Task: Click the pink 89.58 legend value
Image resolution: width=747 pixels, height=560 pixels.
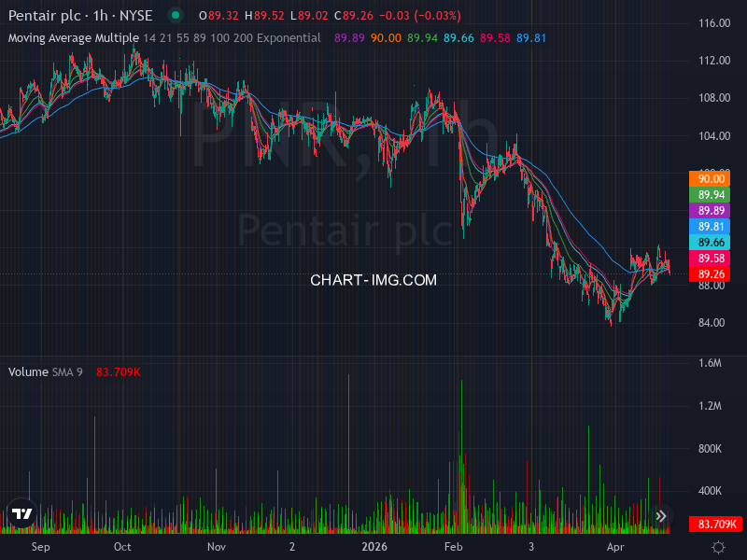Action: pos(495,38)
